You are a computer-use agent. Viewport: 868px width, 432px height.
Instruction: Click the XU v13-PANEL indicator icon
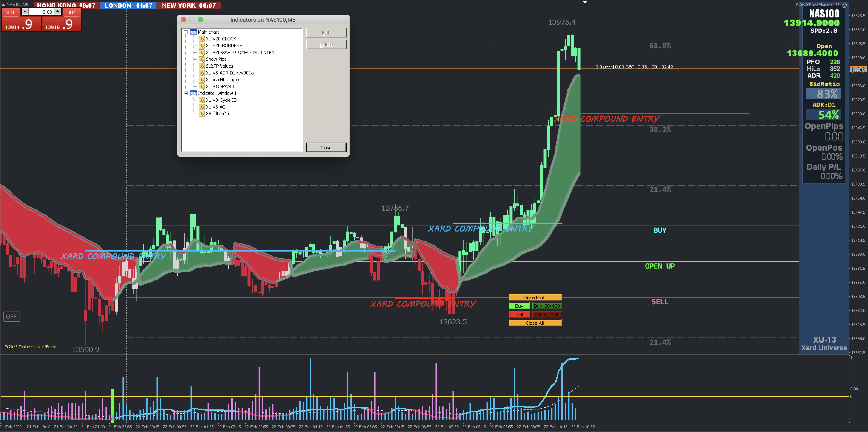tap(202, 87)
